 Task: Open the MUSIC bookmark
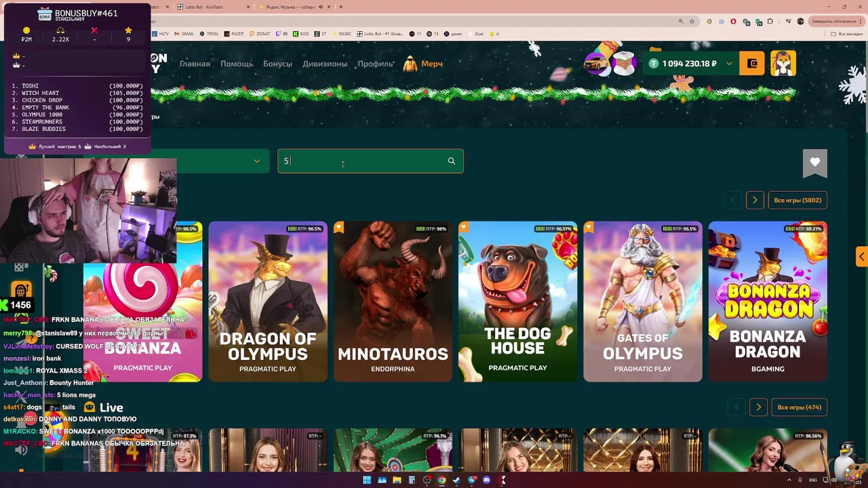pos(342,34)
